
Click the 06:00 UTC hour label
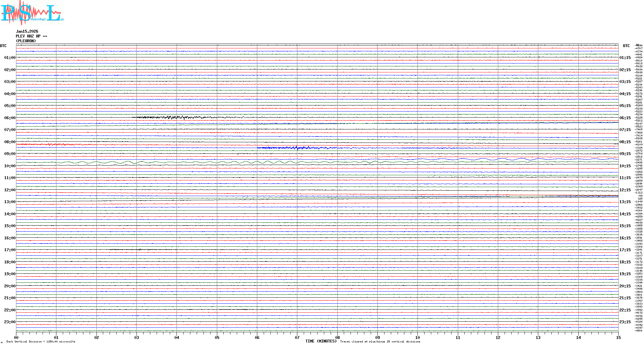pyautogui.click(x=10, y=118)
